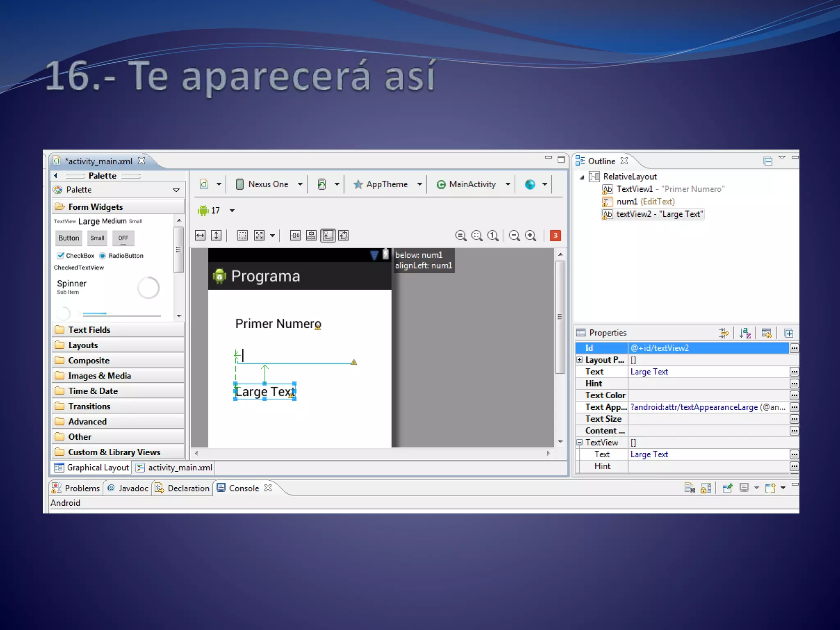
Task: Click the red lint warnings badge
Action: 555,235
